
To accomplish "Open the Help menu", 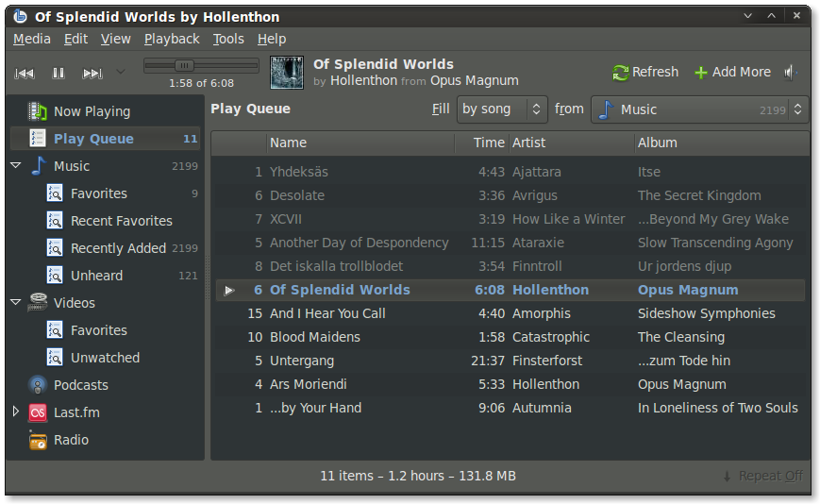I will click(272, 40).
